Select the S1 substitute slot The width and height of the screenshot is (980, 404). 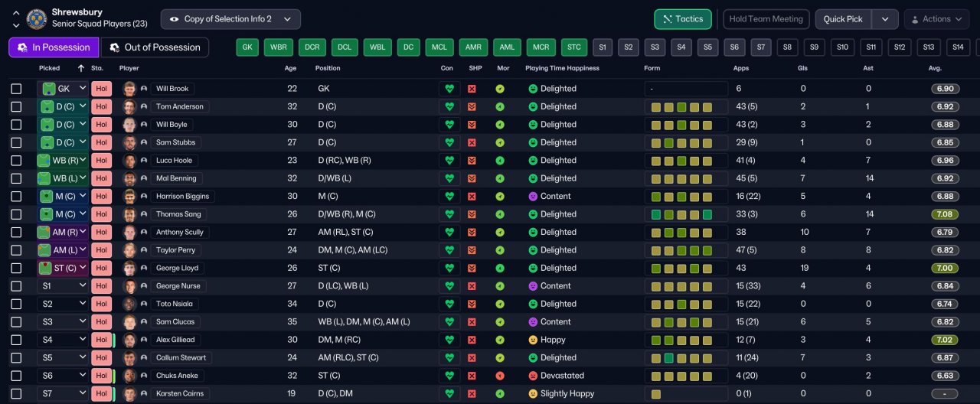click(x=603, y=47)
